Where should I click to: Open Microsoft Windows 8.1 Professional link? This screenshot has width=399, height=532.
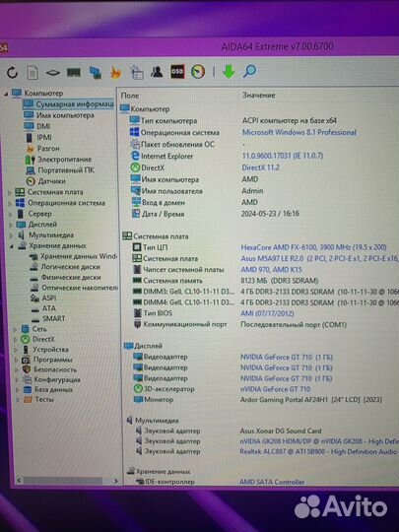[299, 132]
